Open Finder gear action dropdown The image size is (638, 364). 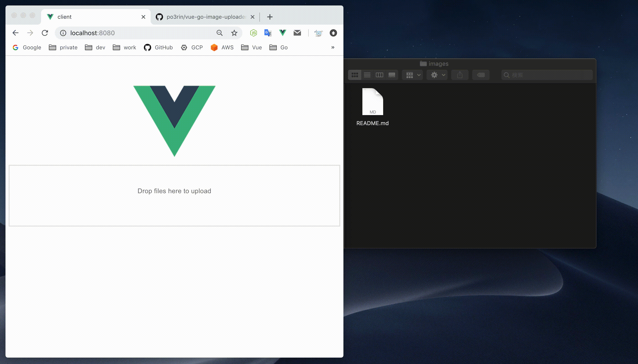(437, 75)
